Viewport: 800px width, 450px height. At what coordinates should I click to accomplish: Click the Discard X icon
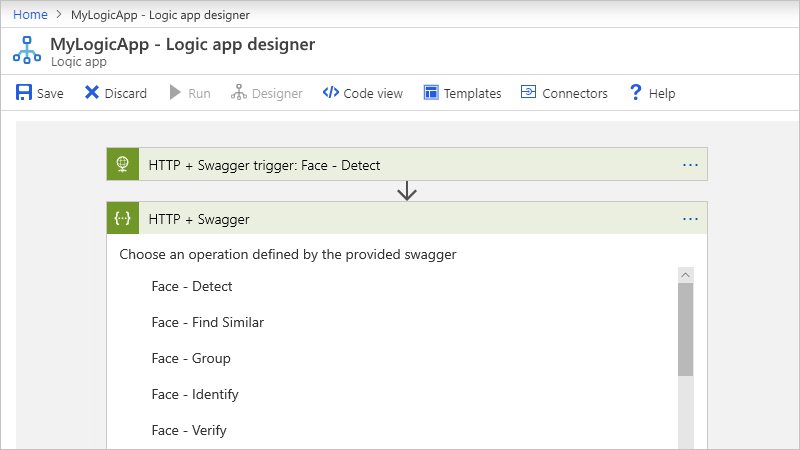click(x=92, y=93)
